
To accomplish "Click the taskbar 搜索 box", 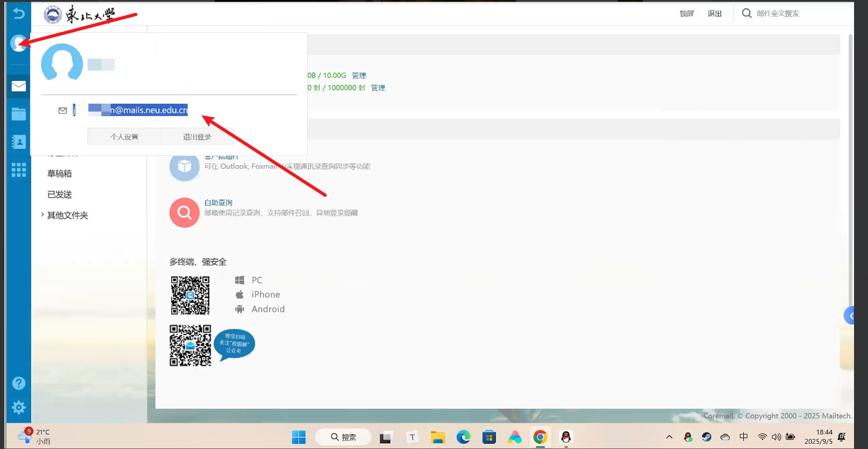I will (343, 437).
